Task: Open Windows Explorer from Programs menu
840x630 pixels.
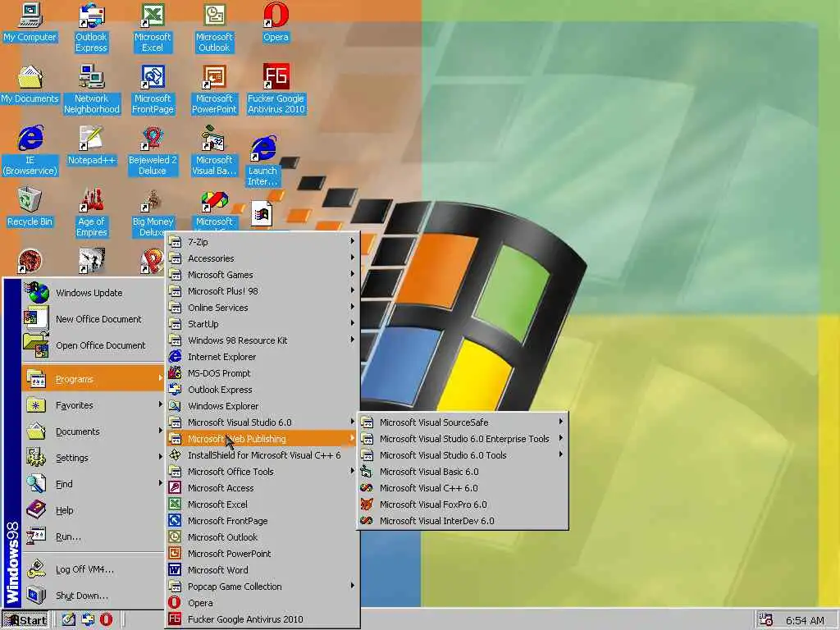Action: 262,406
